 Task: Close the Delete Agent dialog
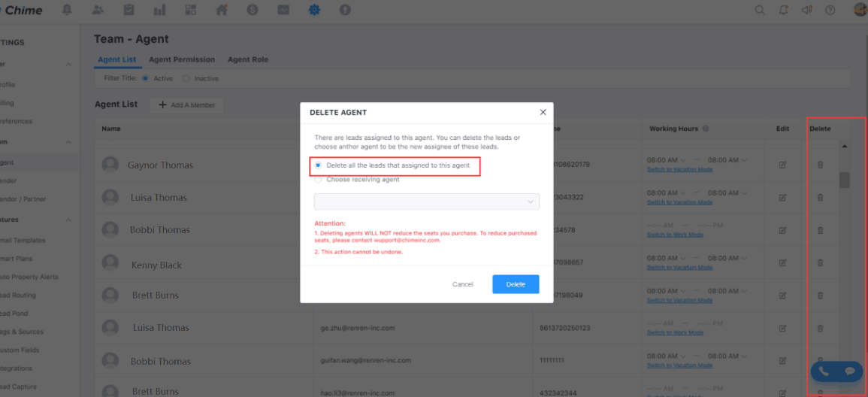[x=543, y=112]
